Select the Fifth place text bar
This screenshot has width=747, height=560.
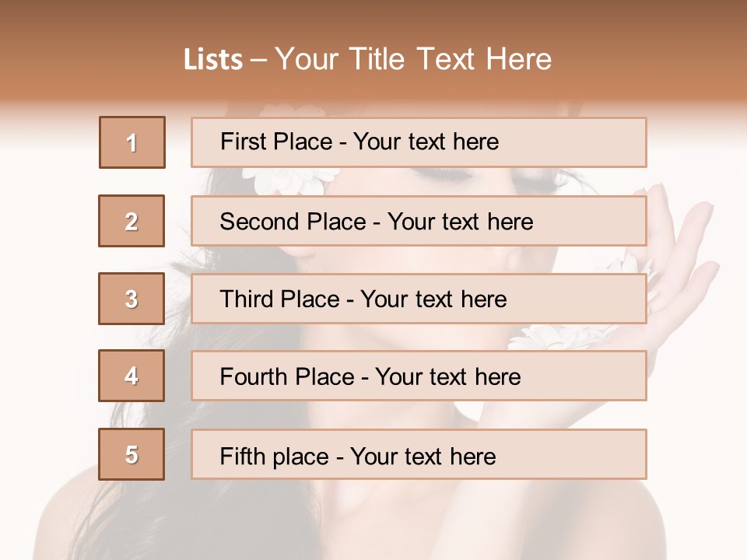419,454
